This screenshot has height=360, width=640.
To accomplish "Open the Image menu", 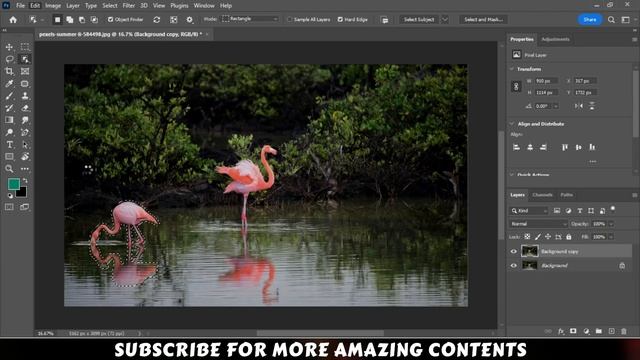I will tap(53, 6).
